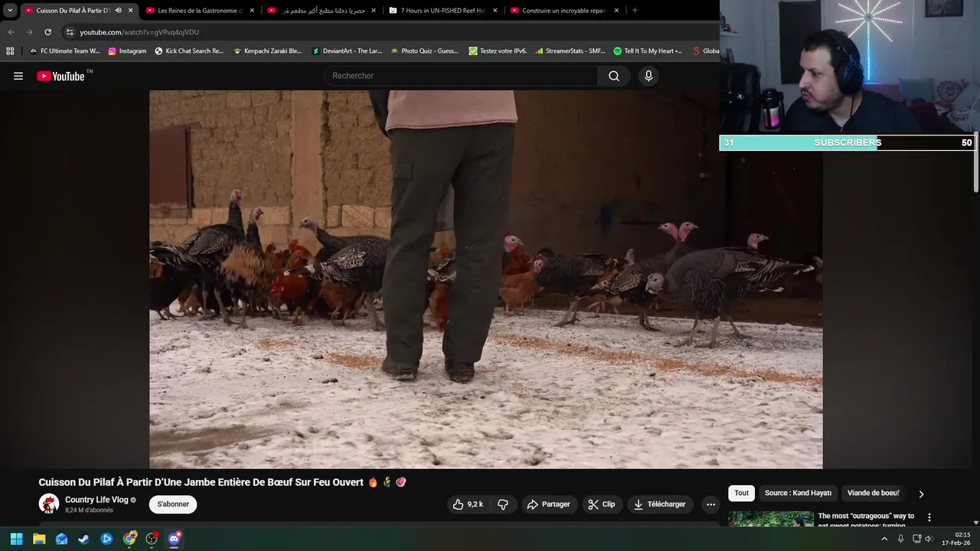This screenshot has height=551, width=980.
Task: Open tab search dropdown in Chrome
Action: 10,11
